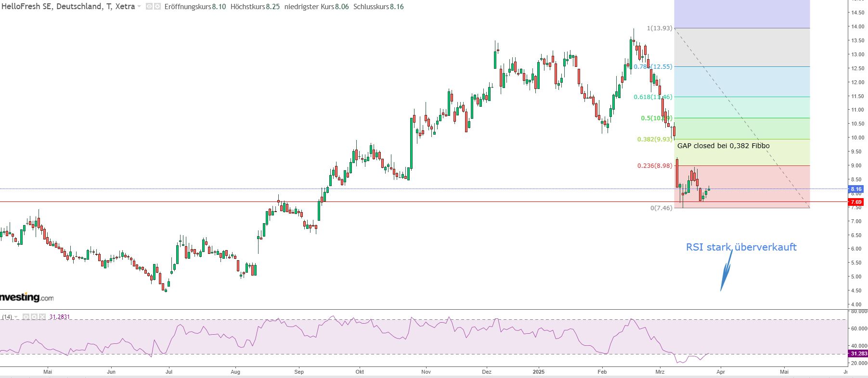Click the 'Dez' label on time axis
868x378 pixels.
(x=486, y=372)
